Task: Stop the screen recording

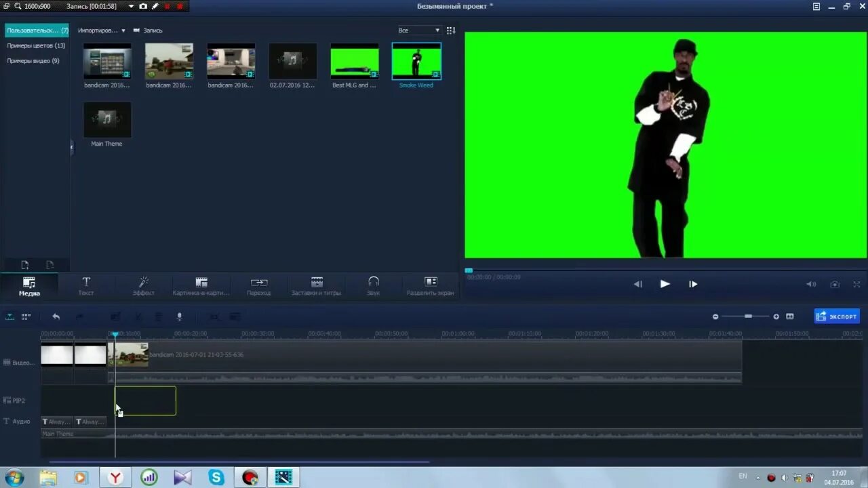Action: [x=180, y=6]
